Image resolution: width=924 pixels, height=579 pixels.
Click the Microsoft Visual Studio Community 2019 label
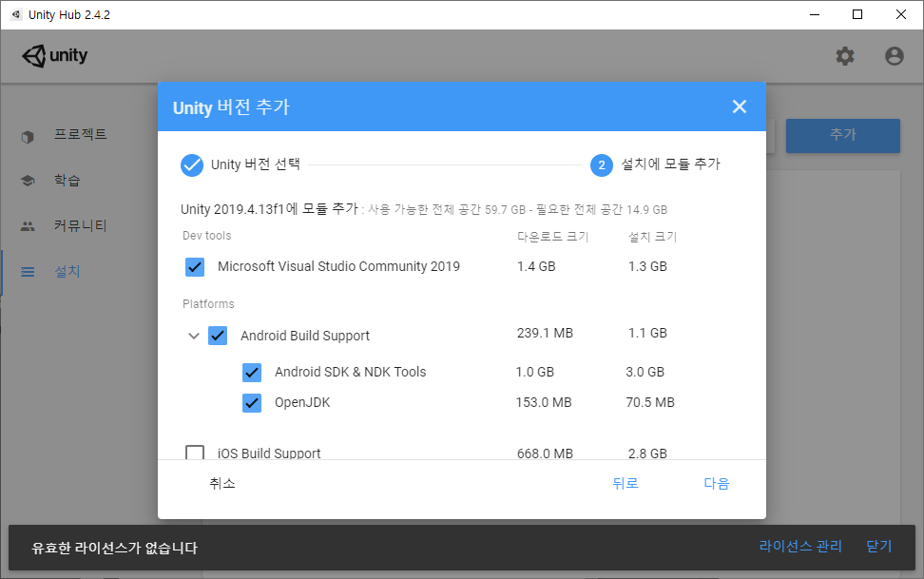tap(338, 266)
